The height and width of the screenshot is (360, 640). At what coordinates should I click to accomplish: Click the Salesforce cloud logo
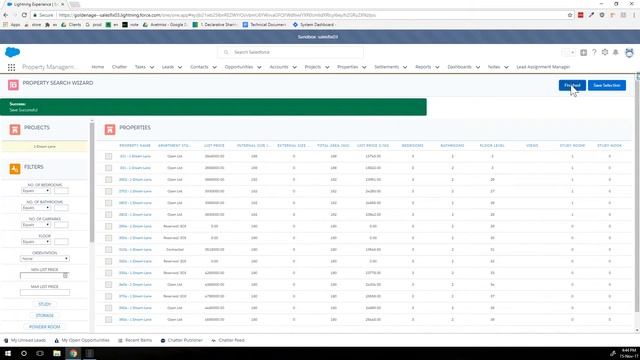click(x=12, y=52)
